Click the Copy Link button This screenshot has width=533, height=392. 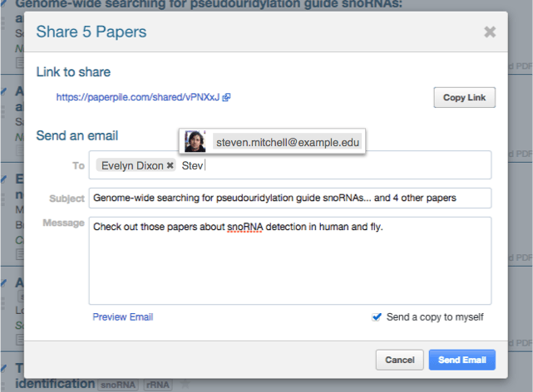[x=464, y=97]
